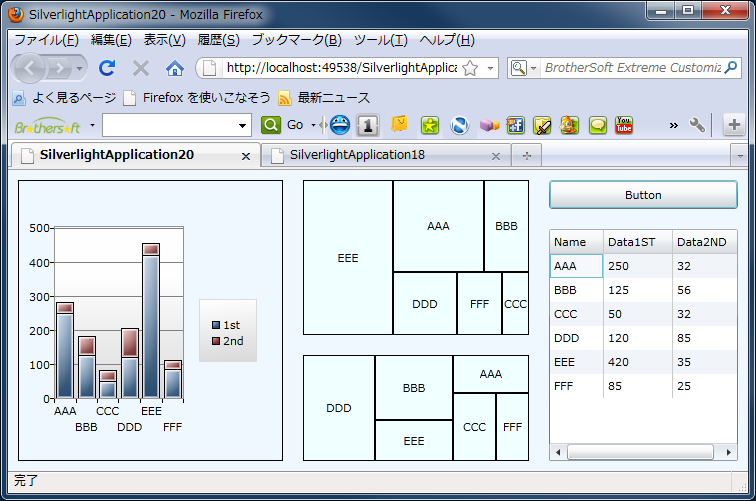Open the 履歴(S) menu
Viewport: 756px width, 501px height.
point(218,40)
